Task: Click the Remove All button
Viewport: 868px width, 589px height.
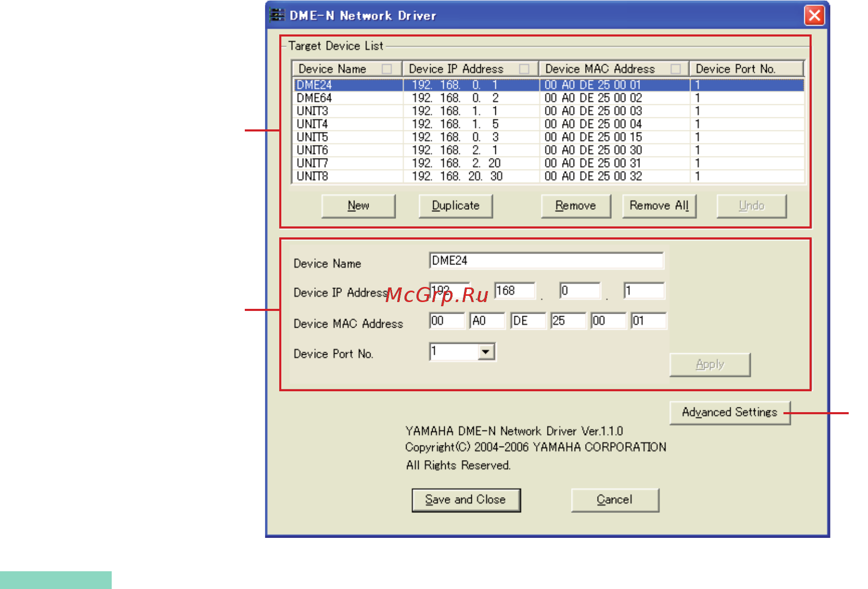Action: pyautogui.click(x=659, y=206)
